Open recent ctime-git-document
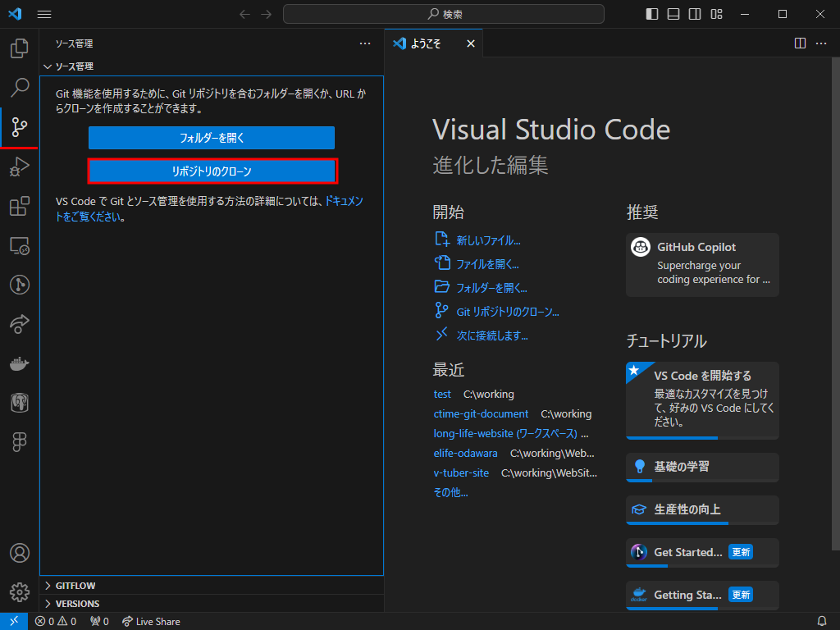 pyautogui.click(x=481, y=414)
